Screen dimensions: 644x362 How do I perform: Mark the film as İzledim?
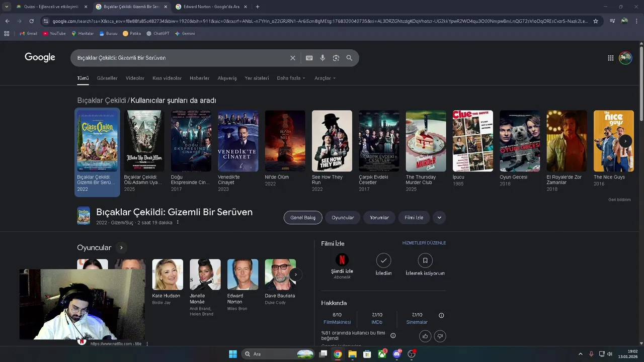coord(383,260)
